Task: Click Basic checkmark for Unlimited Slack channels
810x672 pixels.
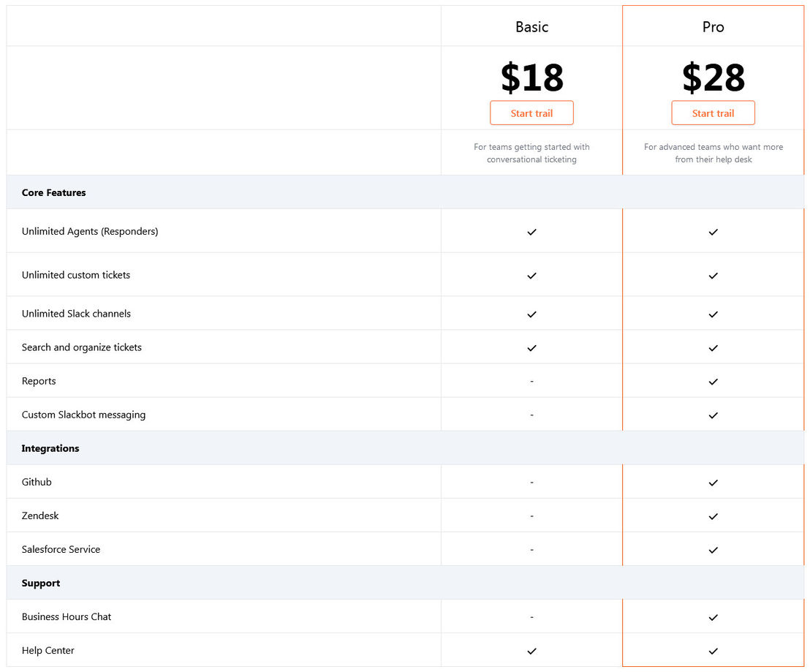Action: tap(531, 314)
